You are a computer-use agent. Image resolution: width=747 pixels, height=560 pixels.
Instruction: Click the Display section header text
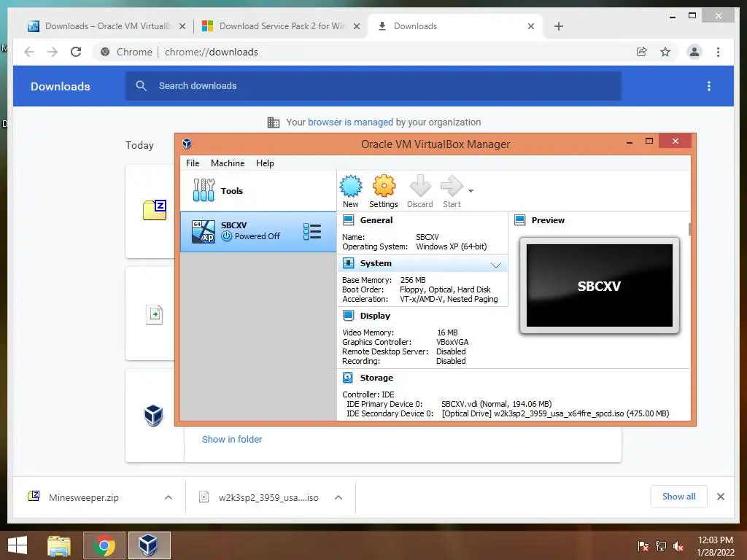(375, 315)
